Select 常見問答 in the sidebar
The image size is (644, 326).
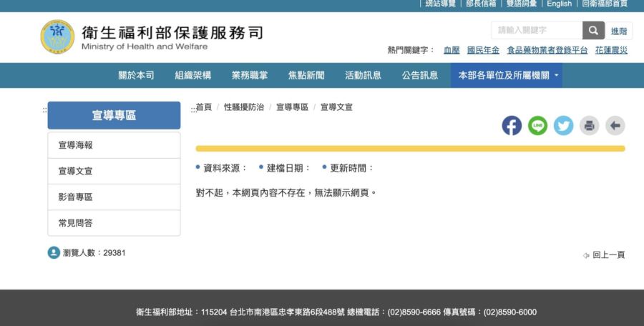[114, 223]
